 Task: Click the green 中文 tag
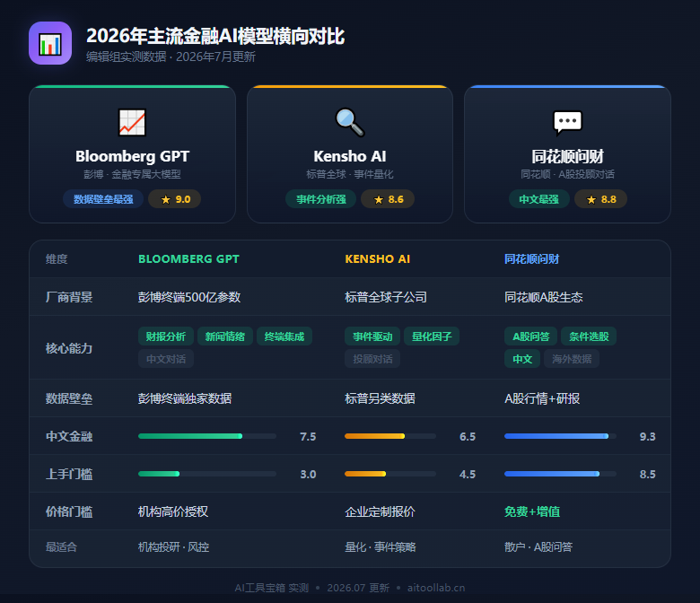(x=522, y=359)
